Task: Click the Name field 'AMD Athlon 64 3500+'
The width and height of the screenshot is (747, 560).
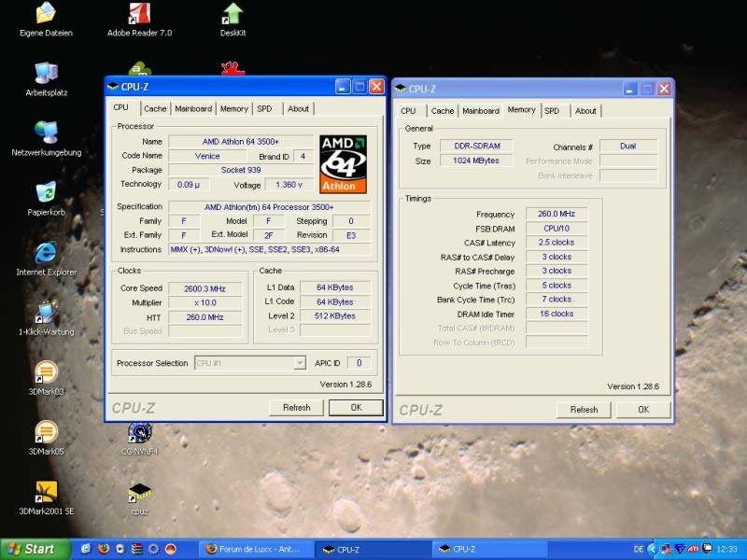Action: pyautogui.click(x=241, y=142)
